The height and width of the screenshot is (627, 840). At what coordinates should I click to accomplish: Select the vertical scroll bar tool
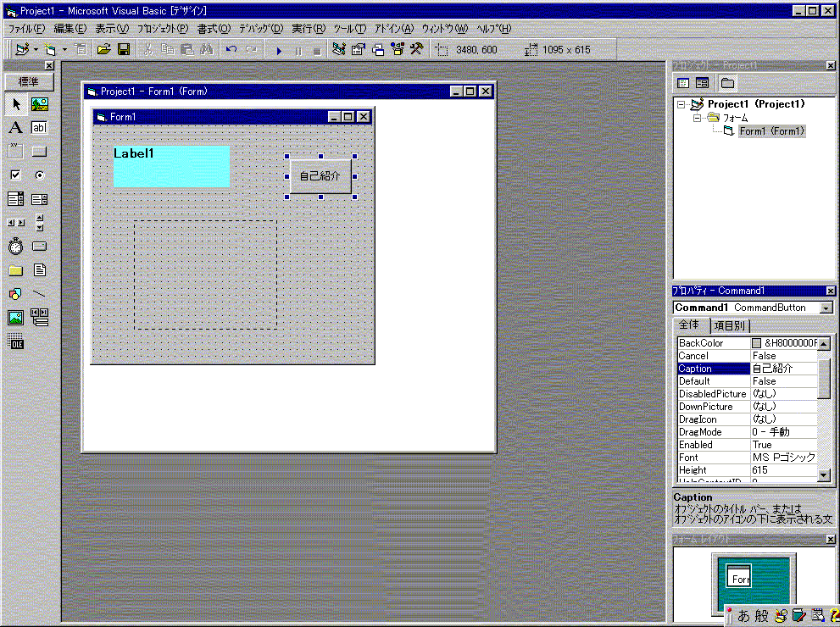click(x=39, y=223)
